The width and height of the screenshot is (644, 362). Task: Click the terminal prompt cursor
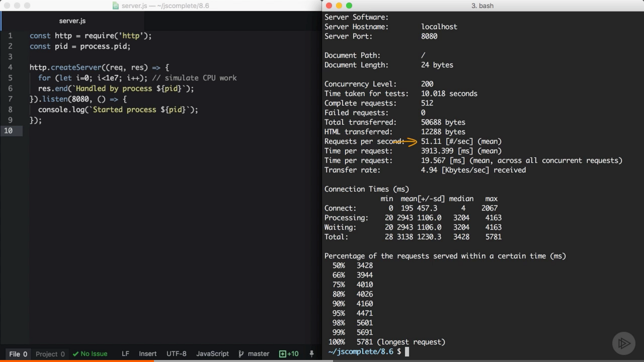407,351
